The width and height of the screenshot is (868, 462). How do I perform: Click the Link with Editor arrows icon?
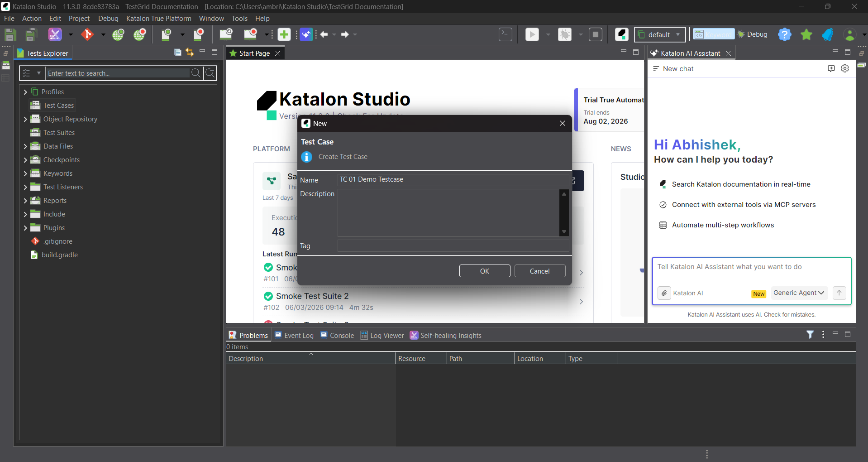tap(190, 53)
